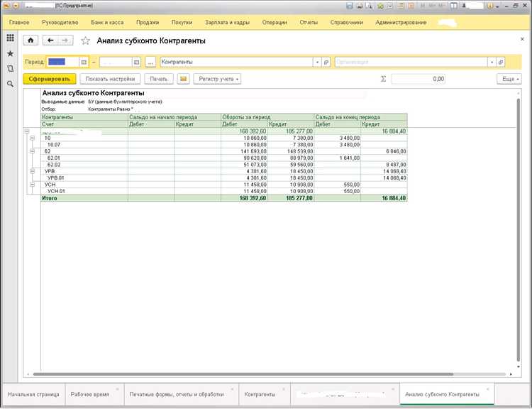Image resolution: width=532 pixels, height=409 pixels.
Task: Click the envelope icon next to Печать
Action: [183, 79]
